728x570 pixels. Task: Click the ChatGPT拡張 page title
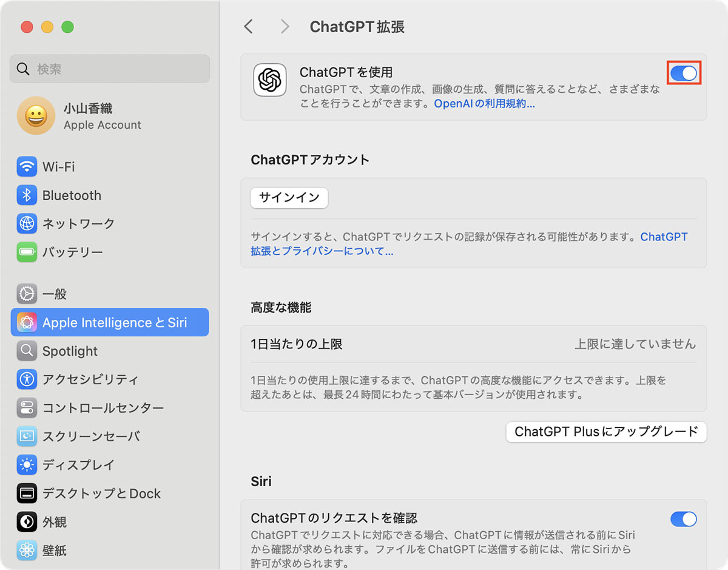[x=357, y=27]
